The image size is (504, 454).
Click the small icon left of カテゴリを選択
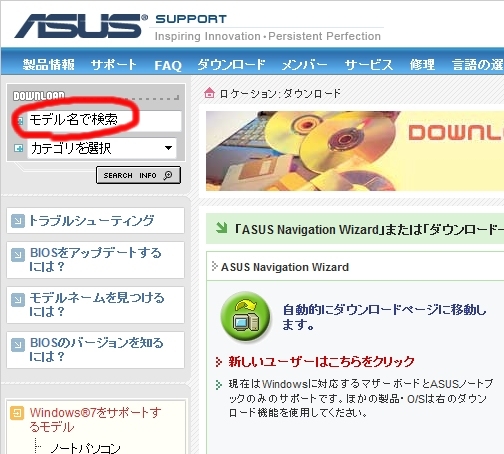coord(19,148)
